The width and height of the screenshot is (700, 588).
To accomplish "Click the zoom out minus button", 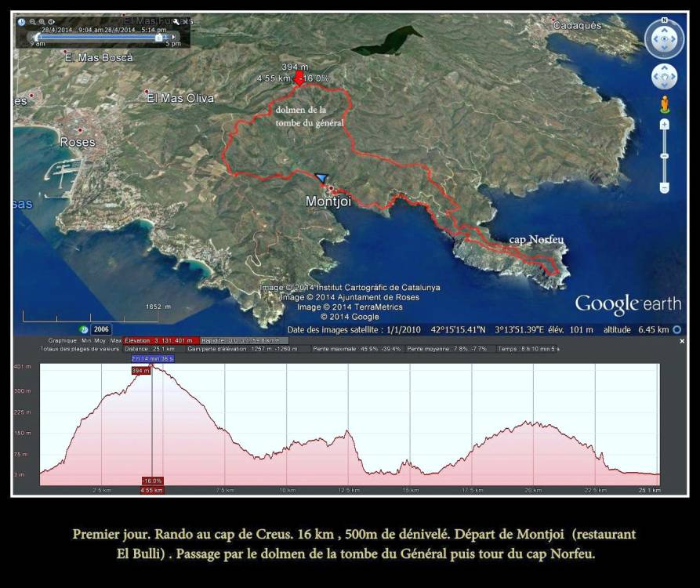I will (x=665, y=188).
